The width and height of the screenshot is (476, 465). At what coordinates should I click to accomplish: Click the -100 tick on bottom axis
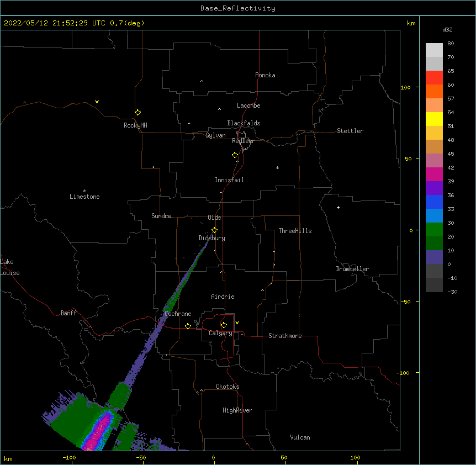(x=69, y=457)
